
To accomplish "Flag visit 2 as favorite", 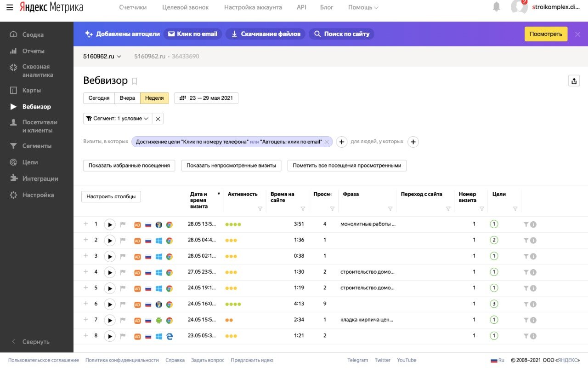I will (123, 240).
